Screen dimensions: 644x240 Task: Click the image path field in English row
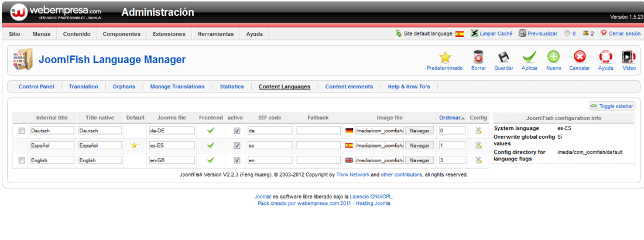[379, 160]
